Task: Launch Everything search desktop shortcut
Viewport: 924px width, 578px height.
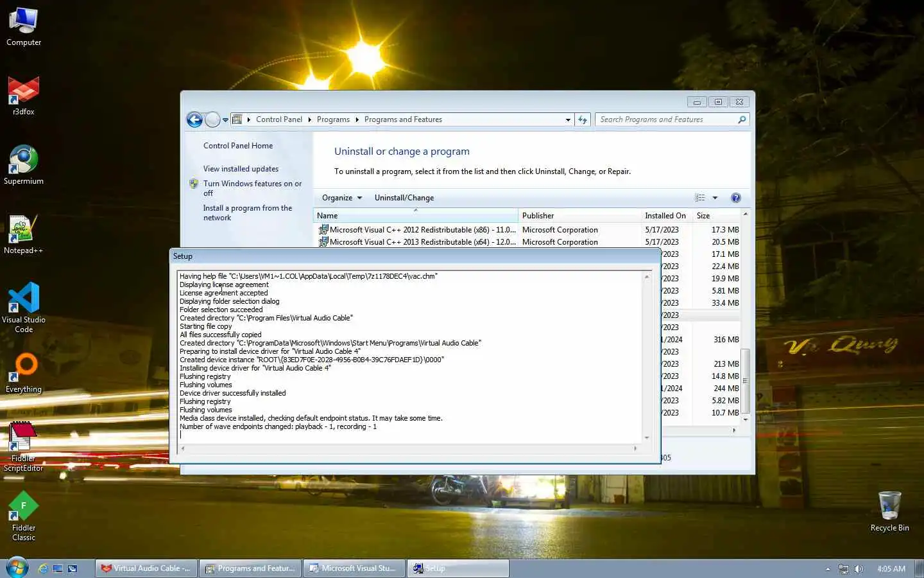Action: click(24, 374)
